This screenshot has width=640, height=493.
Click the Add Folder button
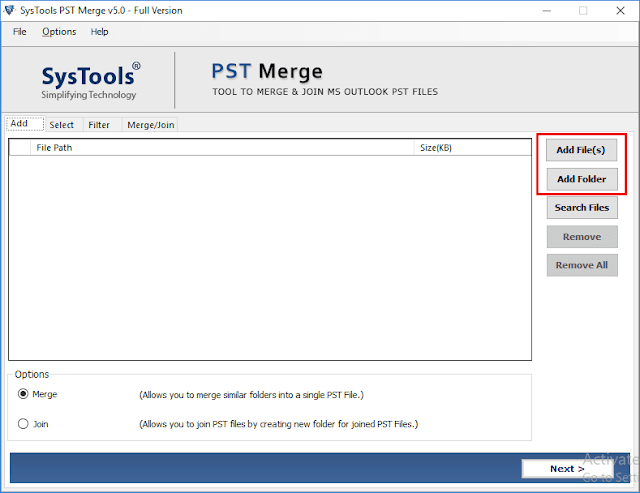click(582, 179)
